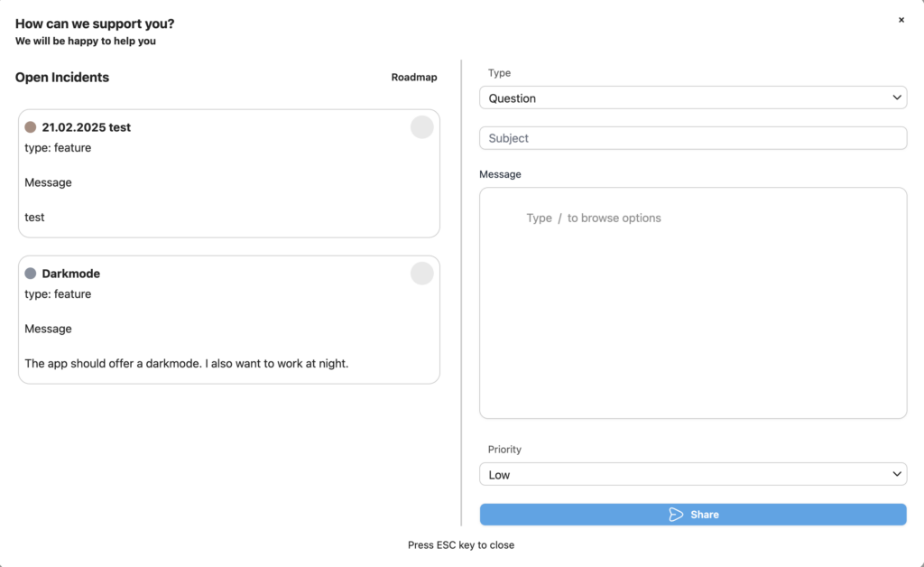Screen dimensions: 924x567
Task: Click the Message label above the editor
Action: 500,174
